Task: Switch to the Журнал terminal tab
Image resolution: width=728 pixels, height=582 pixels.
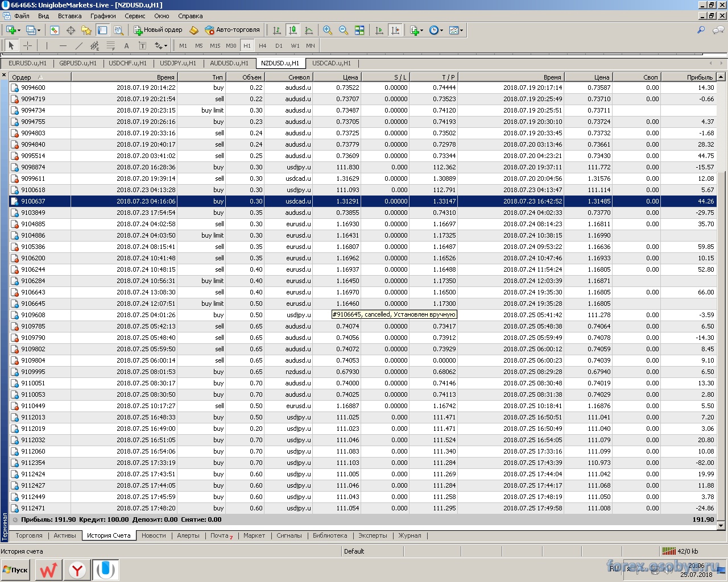Action: point(409,535)
